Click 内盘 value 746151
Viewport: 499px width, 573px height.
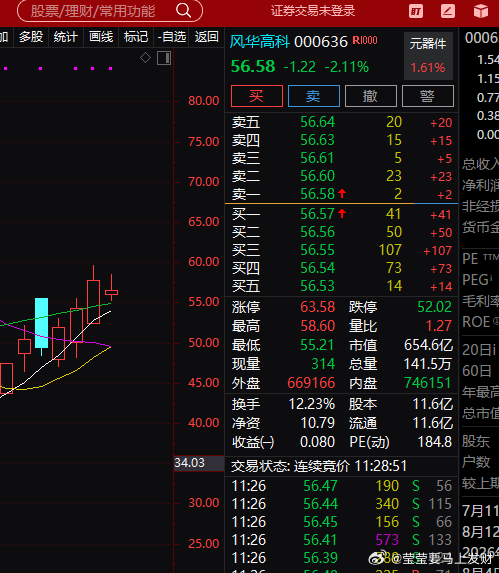click(x=428, y=383)
